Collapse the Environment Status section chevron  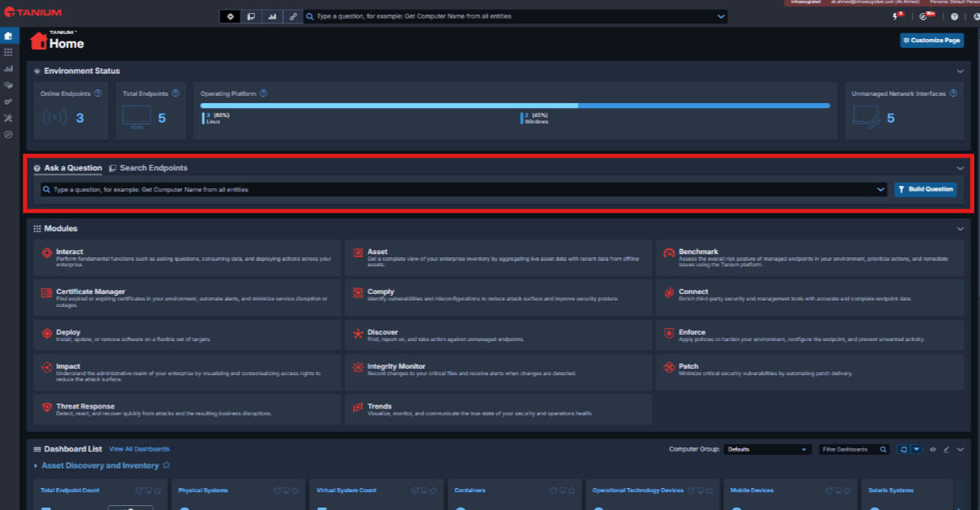[x=960, y=71]
